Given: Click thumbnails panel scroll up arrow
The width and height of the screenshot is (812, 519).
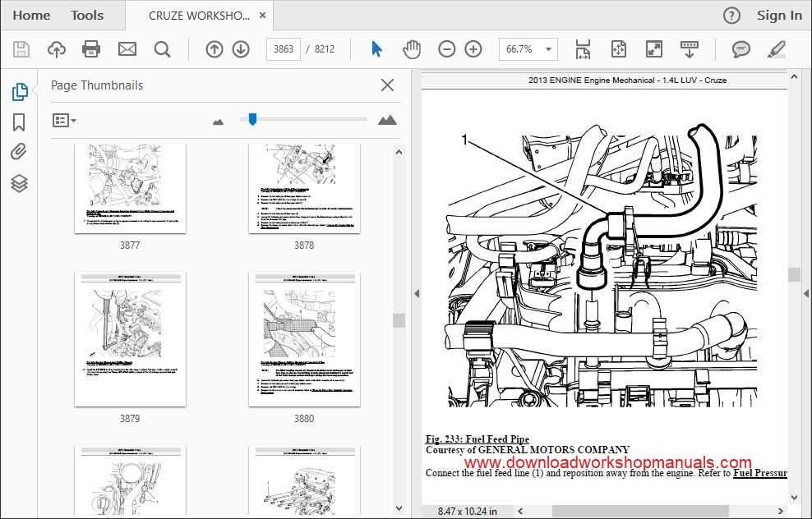Looking at the screenshot, I should pyautogui.click(x=399, y=152).
